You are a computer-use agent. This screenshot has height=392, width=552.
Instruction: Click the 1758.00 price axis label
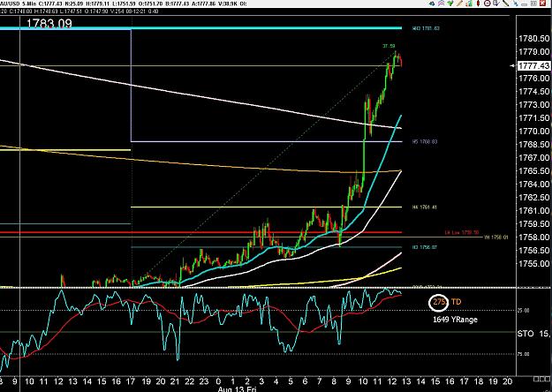click(533, 237)
